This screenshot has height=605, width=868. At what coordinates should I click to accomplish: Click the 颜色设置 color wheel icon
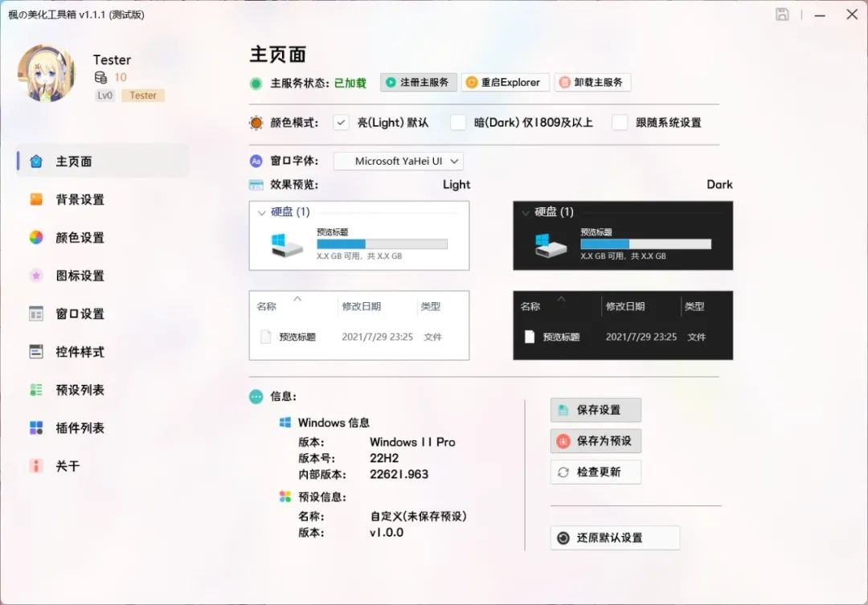(x=36, y=237)
